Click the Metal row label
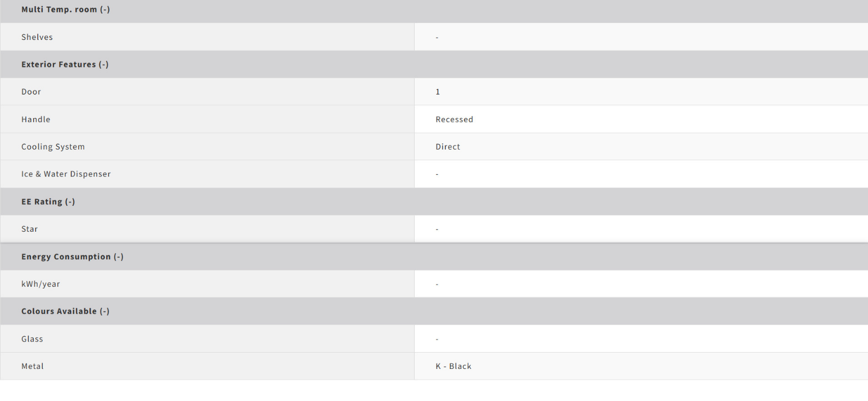Image resolution: width=868 pixels, height=401 pixels. click(x=32, y=366)
